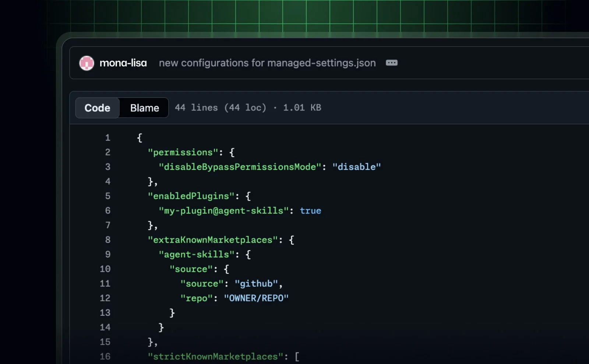Click the "repo" key
Screen dimensions: 589x364
coord(197,298)
